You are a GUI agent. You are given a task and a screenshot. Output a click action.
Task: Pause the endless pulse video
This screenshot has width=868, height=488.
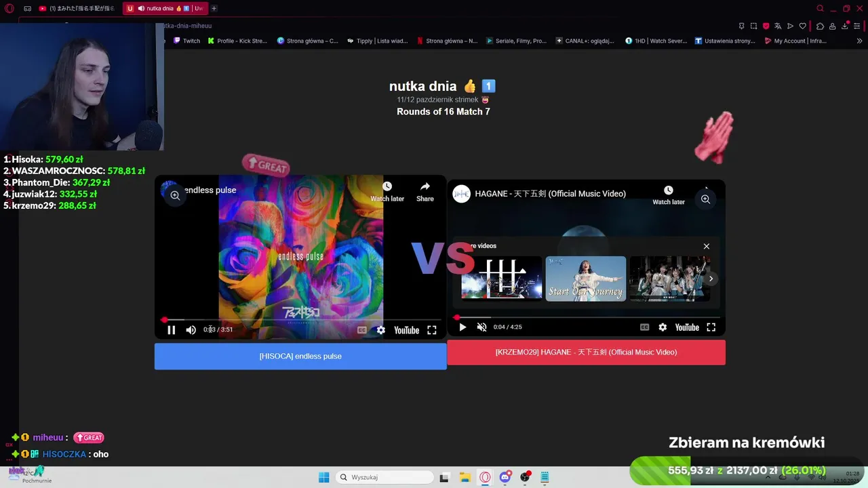pos(172,330)
